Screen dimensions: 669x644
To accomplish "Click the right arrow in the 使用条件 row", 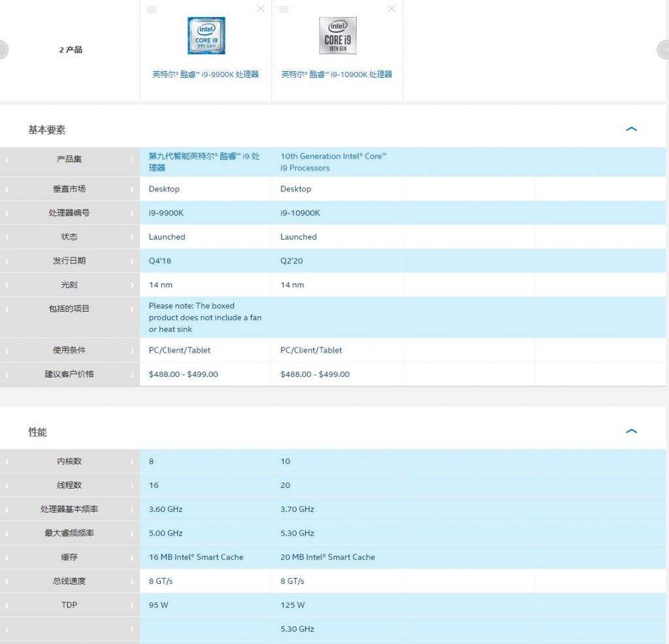I will tap(132, 351).
